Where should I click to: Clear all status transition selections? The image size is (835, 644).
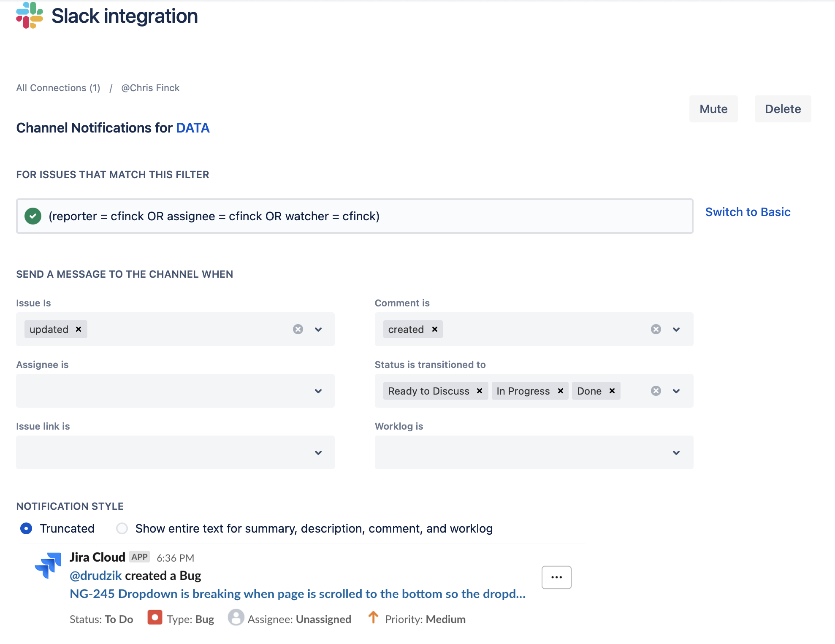pos(656,391)
